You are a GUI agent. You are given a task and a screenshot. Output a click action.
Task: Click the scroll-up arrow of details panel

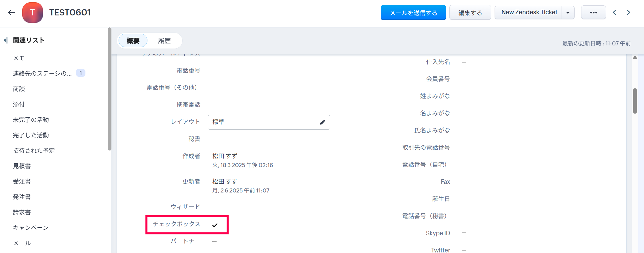pyautogui.click(x=635, y=58)
